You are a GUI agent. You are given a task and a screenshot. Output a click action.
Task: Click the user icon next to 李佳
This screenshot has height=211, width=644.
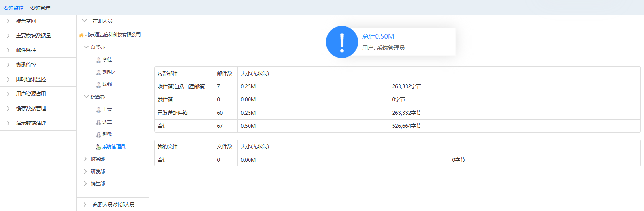coord(98,60)
